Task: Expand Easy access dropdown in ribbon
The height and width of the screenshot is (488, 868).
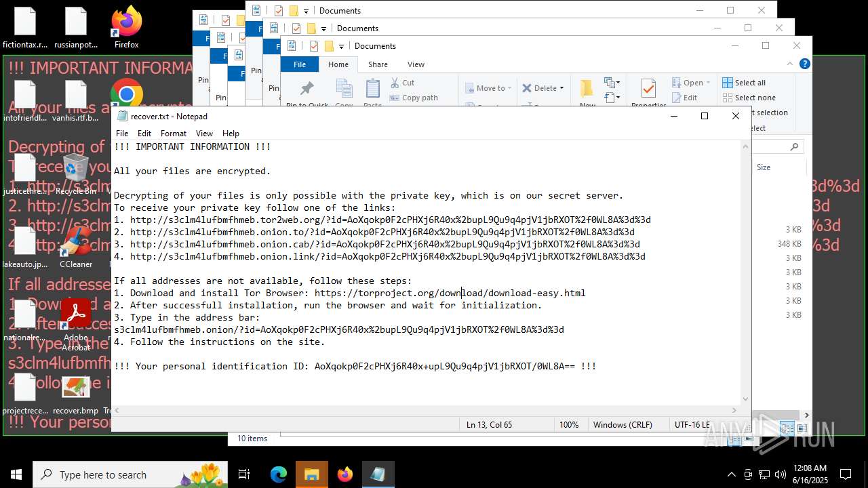Action: coord(612,98)
